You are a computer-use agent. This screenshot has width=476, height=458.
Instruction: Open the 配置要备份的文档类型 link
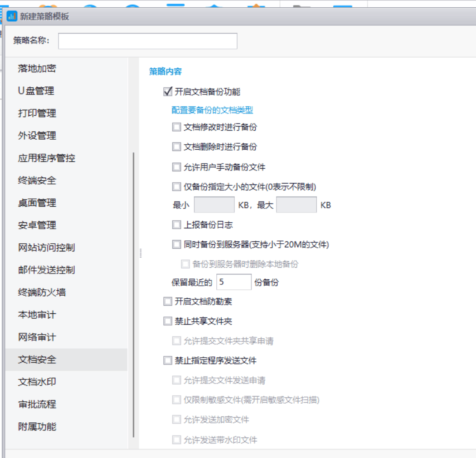pos(200,110)
